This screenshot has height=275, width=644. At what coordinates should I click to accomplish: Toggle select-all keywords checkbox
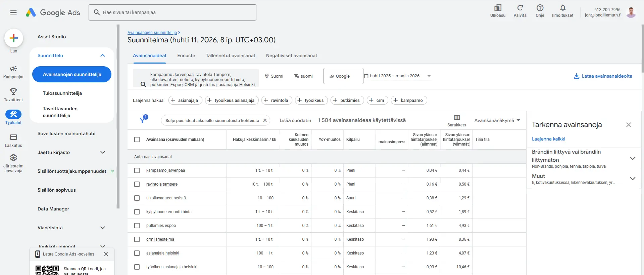137,140
